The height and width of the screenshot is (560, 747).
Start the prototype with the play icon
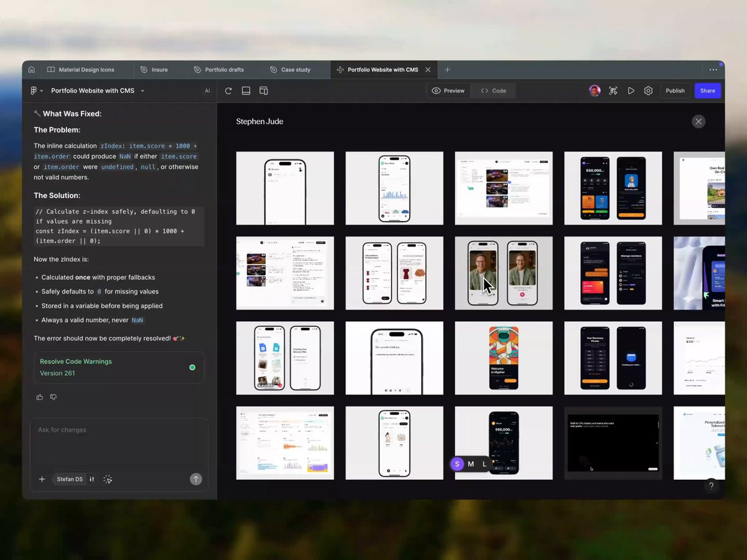[631, 91]
